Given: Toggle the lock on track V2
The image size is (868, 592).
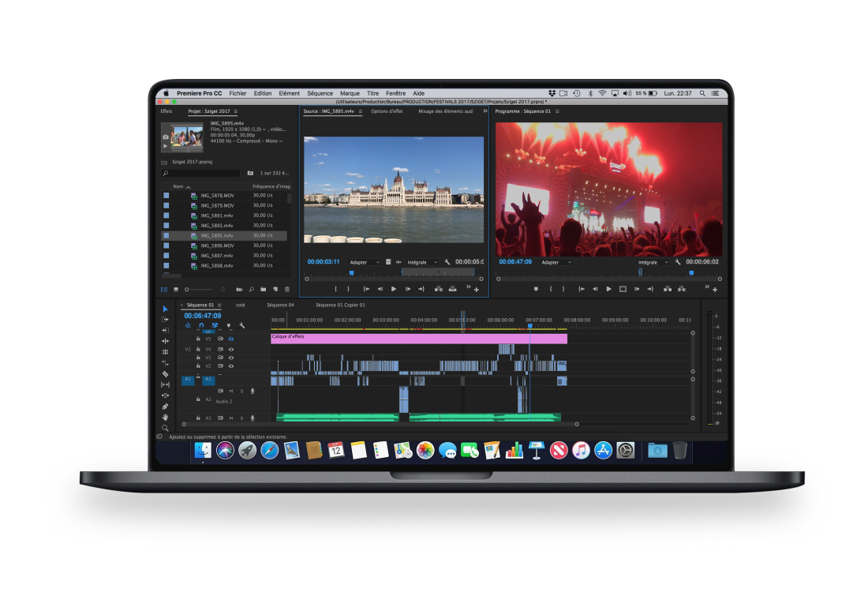Looking at the screenshot, I should (x=198, y=366).
